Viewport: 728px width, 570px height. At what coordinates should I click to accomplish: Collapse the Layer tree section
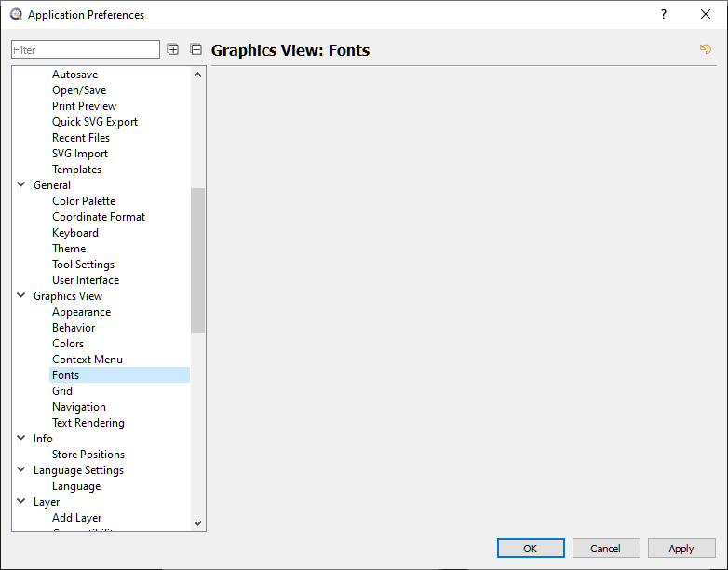pyautogui.click(x=21, y=502)
